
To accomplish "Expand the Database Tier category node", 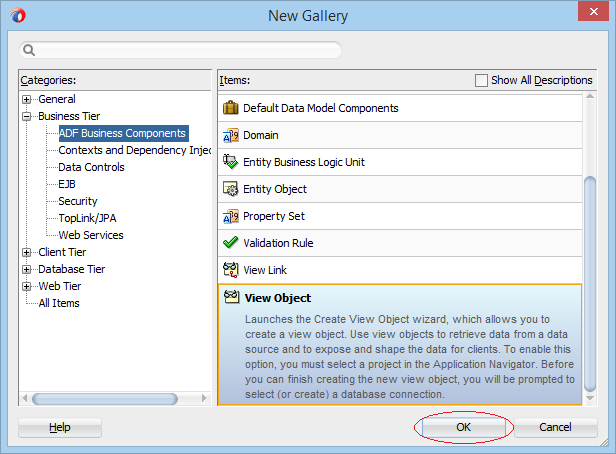I will coord(26,269).
